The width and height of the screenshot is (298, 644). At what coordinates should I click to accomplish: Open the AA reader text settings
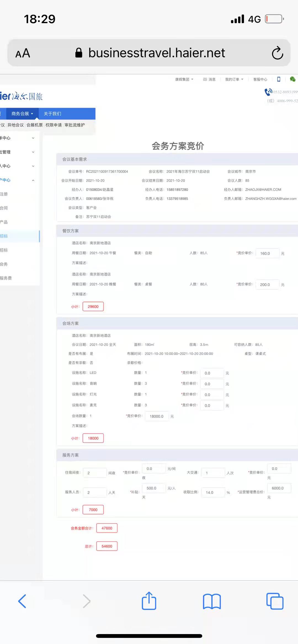[x=23, y=53]
